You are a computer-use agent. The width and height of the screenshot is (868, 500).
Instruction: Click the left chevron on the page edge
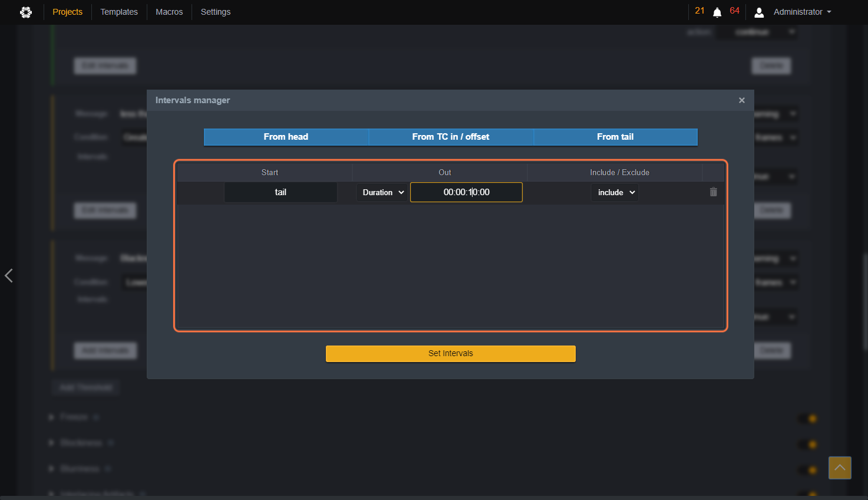(x=9, y=275)
